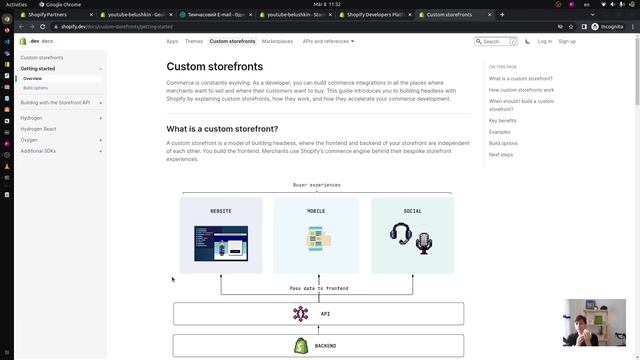Image resolution: width=640 pixels, height=360 pixels.
Task: Expand the Additional SDKs sidebar section
Action: coord(101,151)
